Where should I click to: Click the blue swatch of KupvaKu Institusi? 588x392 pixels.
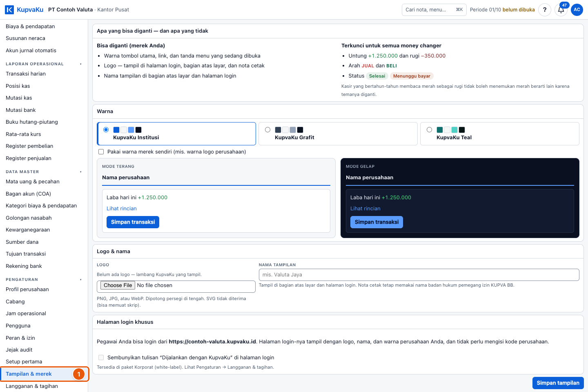(116, 130)
